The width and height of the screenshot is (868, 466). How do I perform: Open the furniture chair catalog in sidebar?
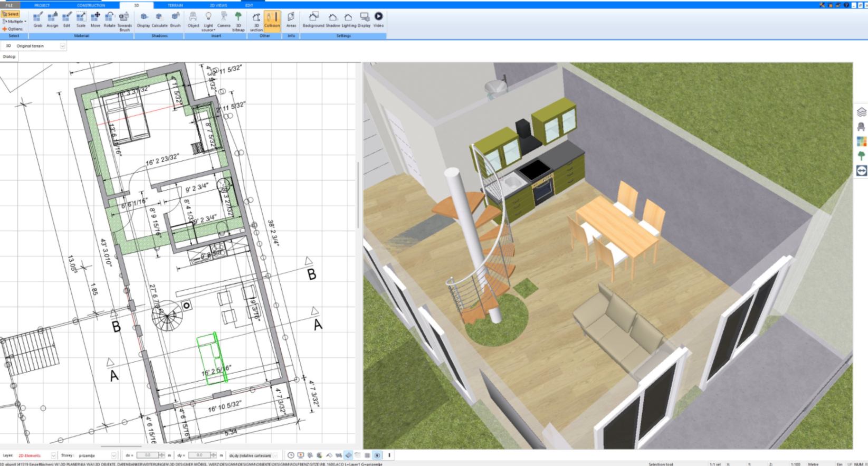(862, 127)
